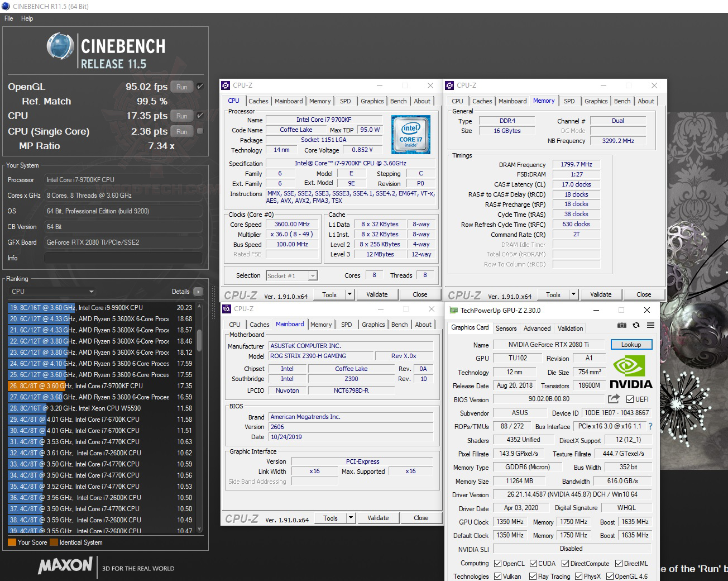Image resolution: width=728 pixels, height=581 pixels.
Task: Open the Help menu in Cinebench
Action: pyautogui.click(x=27, y=18)
